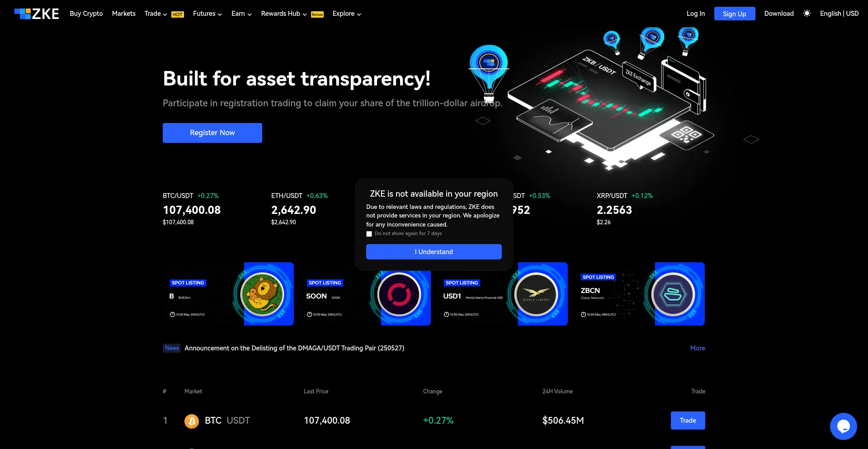Click the XRP/USDT +0.12% change label
Viewport: 868px width, 449px height.
(642, 196)
